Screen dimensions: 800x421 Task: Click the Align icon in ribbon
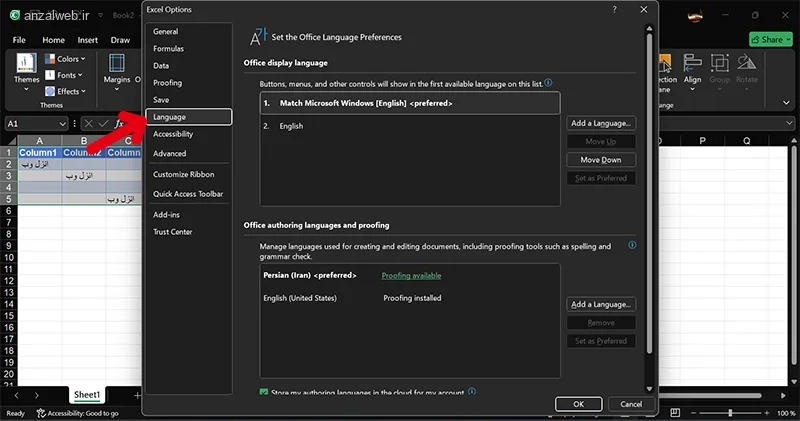[x=692, y=64]
